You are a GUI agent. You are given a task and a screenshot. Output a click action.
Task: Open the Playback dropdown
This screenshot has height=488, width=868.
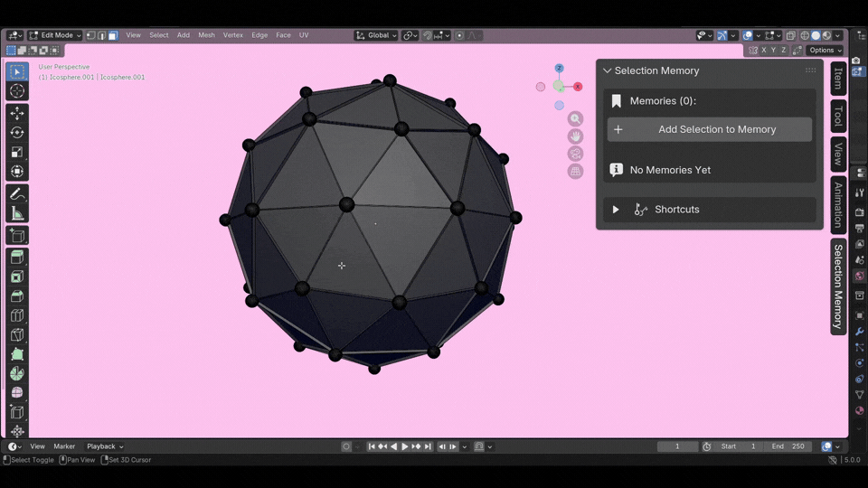pos(105,446)
